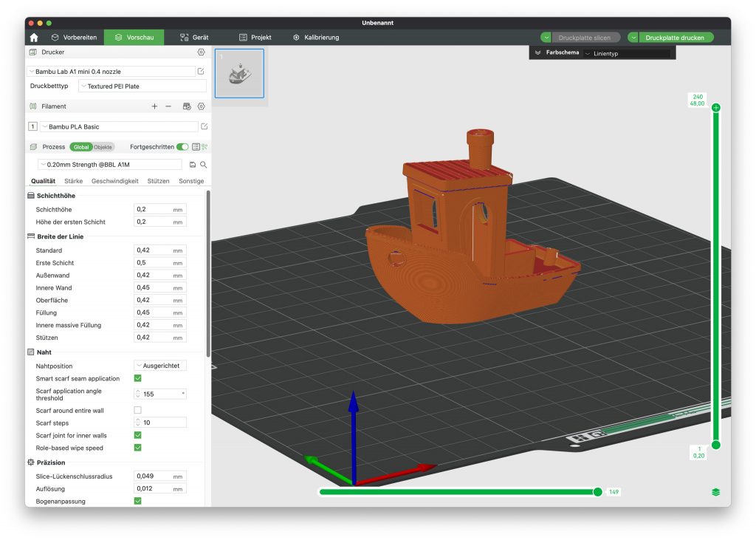Click the horizontal move slider handle at 149
This screenshot has width=756, height=540.
597,492
